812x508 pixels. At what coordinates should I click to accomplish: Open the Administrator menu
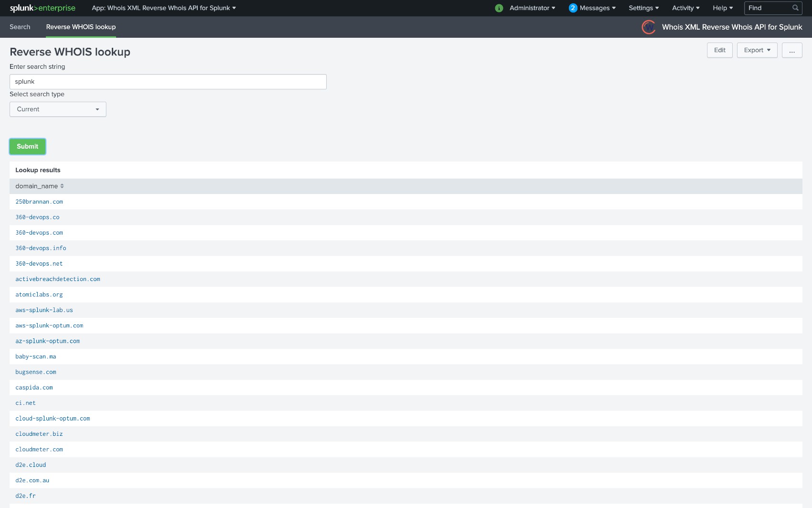pos(532,8)
